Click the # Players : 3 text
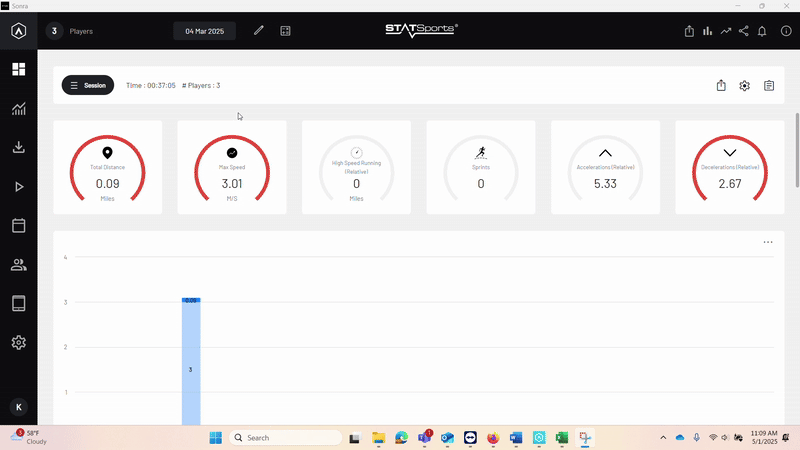The width and height of the screenshot is (800, 450). (201, 85)
